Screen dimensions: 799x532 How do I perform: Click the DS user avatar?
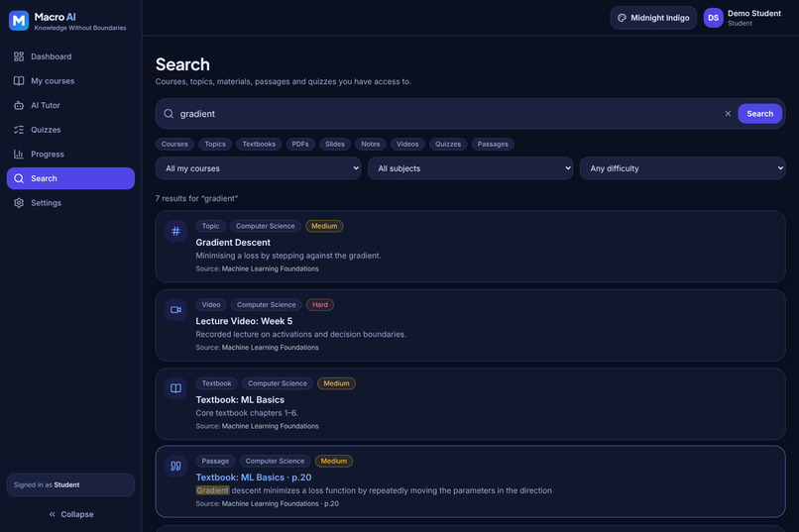tap(714, 18)
